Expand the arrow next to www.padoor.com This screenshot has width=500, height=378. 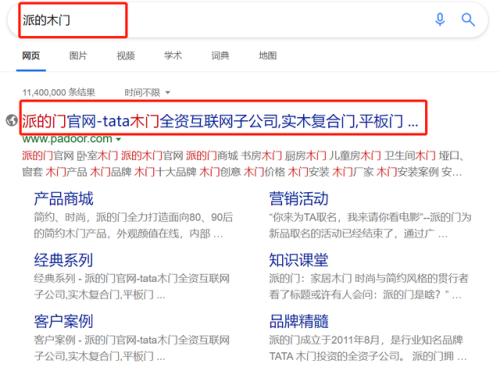118,139
